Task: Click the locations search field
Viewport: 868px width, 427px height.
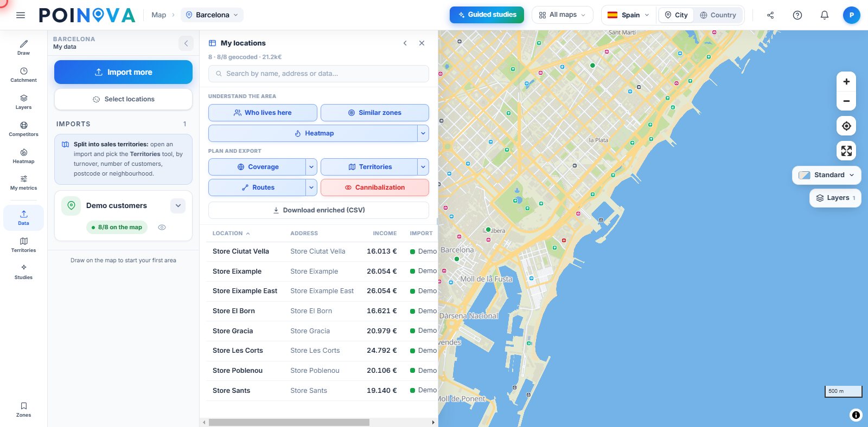Action: (318, 74)
